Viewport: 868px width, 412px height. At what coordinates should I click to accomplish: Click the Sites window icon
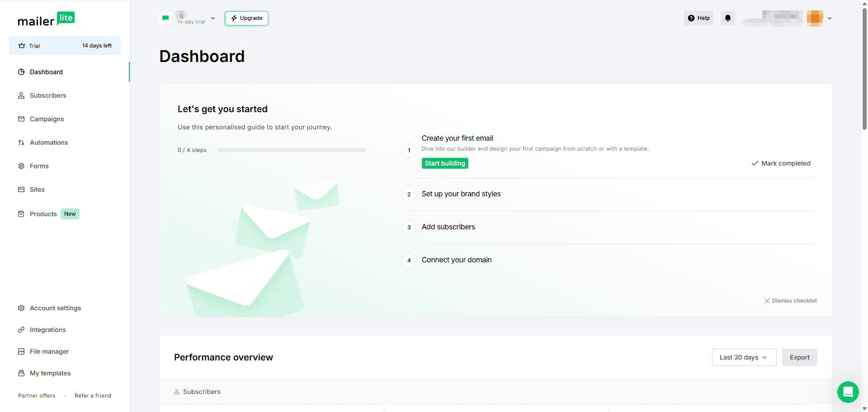click(x=21, y=189)
